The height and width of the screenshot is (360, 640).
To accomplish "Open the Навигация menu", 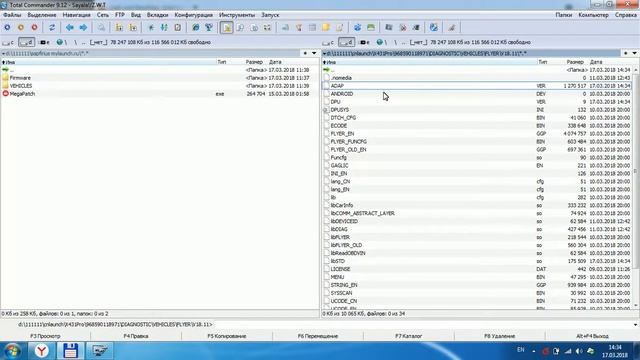I will pos(76,15).
